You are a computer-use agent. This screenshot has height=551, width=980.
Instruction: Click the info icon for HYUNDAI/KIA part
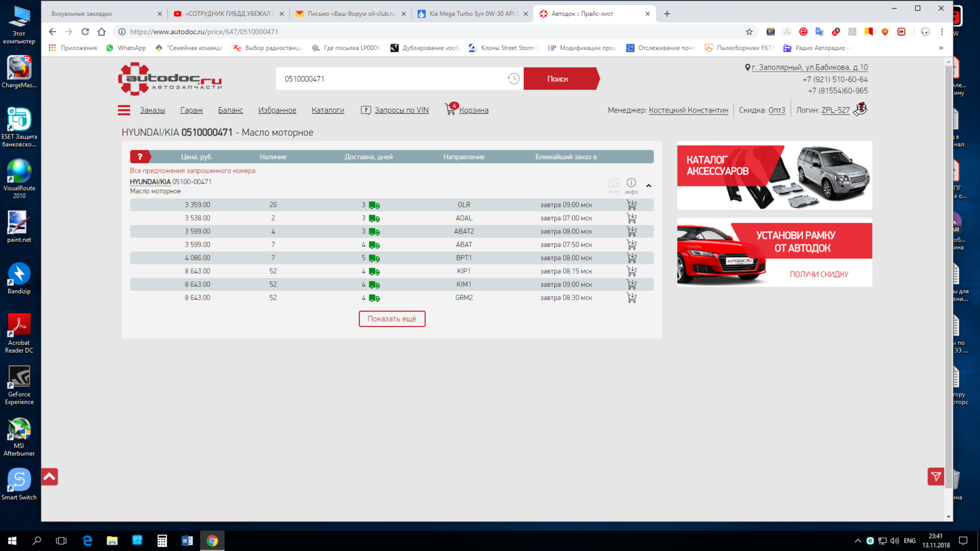[x=631, y=182]
